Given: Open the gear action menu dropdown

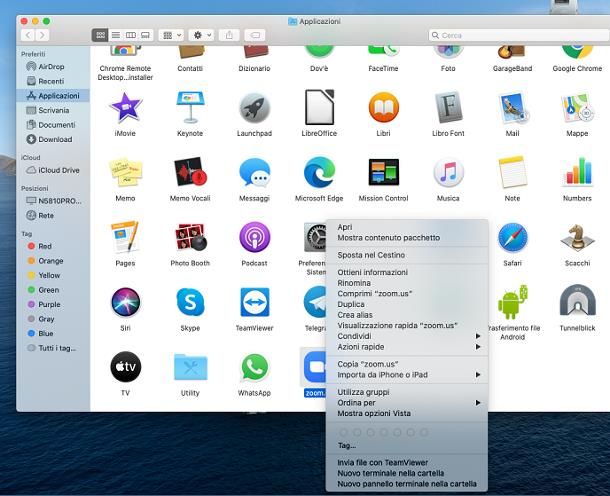Looking at the screenshot, I should click(x=201, y=35).
